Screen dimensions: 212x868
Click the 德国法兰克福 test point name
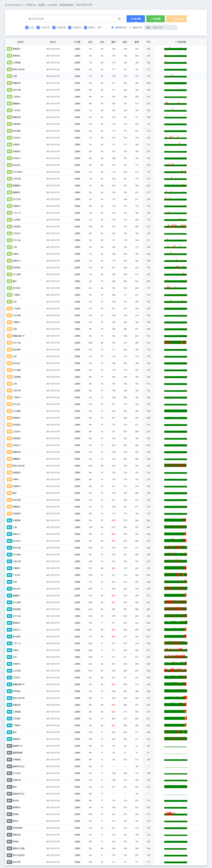19,848
